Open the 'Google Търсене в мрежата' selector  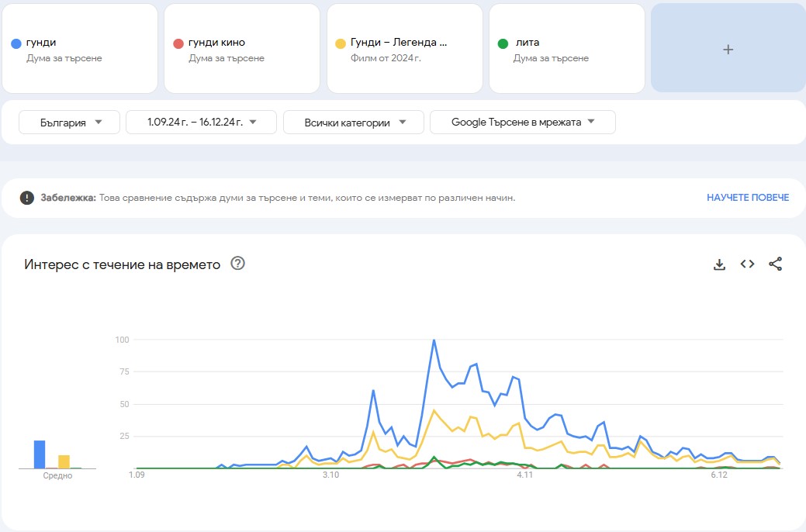click(522, 122)
